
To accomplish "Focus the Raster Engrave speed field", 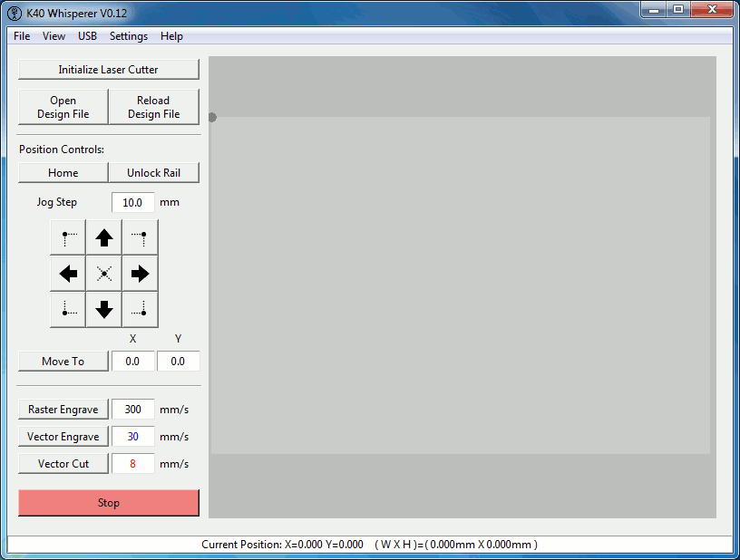I will [x=133, y=410].
